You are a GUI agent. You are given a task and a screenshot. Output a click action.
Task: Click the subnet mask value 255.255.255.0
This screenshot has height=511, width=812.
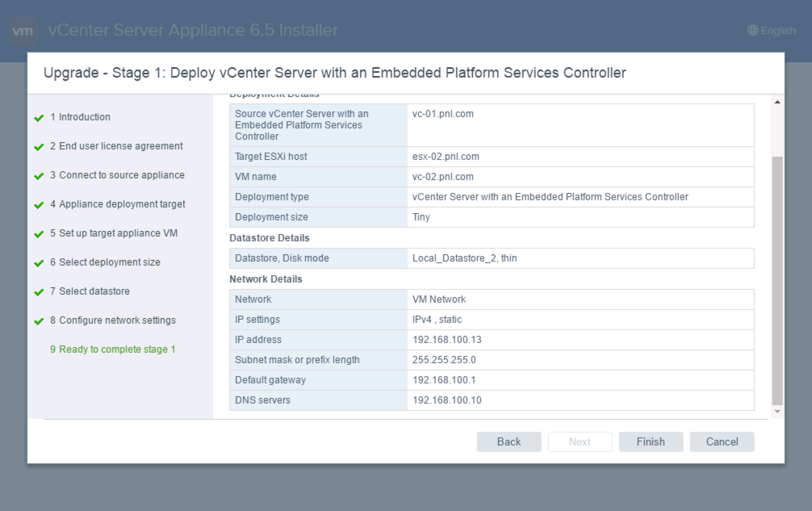(x=444, y=360)
